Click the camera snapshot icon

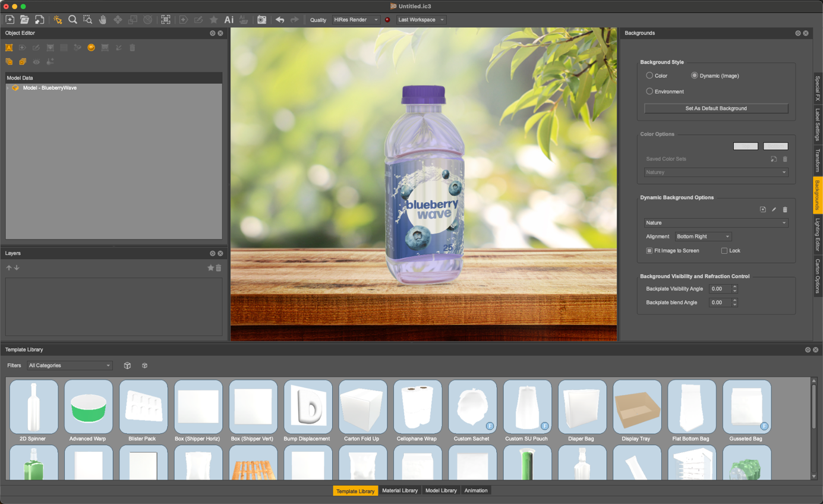tap(261, 20)
